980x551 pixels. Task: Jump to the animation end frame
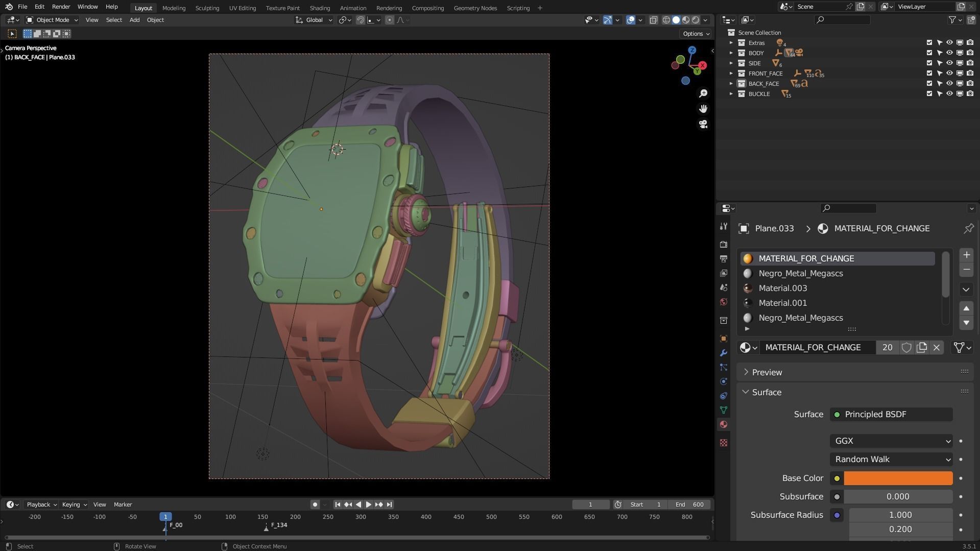[x=389, y=505]
